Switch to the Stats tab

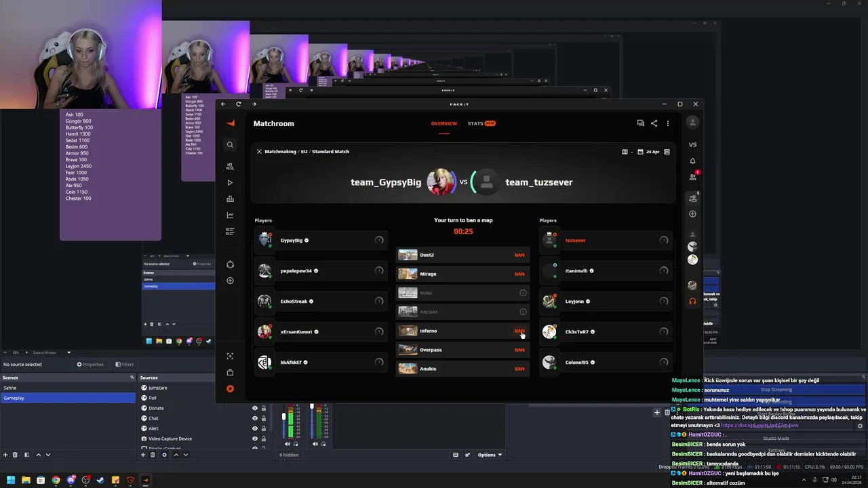tap(481, 123)
